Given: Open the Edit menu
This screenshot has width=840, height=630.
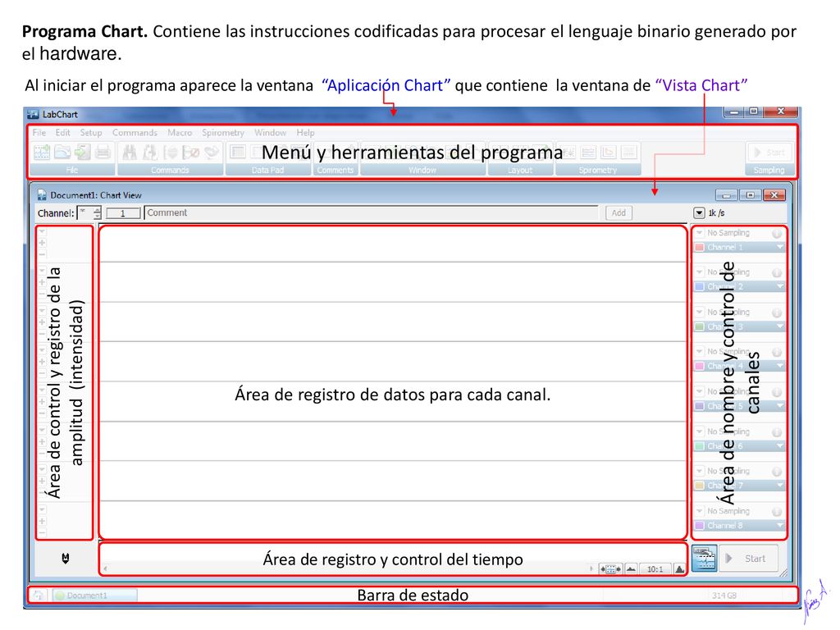Looking at the screenshot, I should 62,132.
